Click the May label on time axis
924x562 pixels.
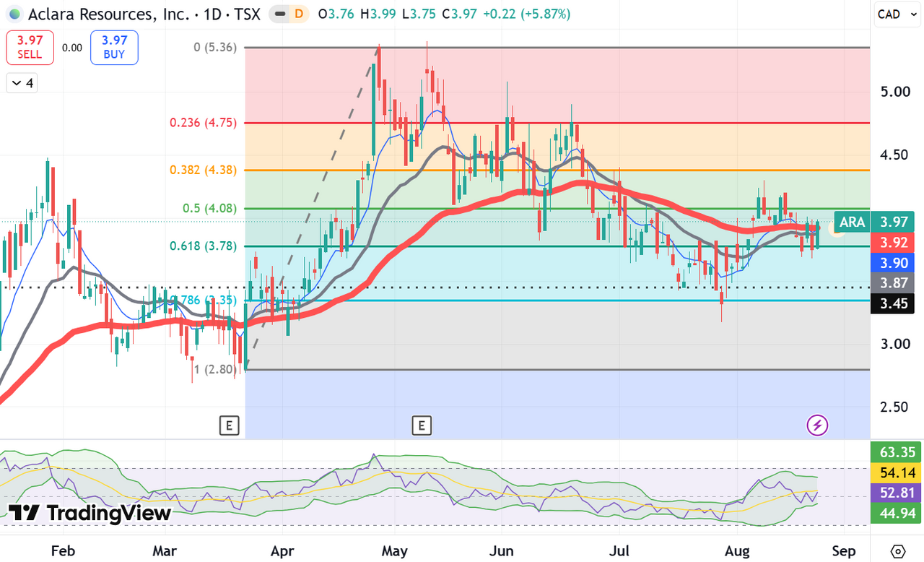(x=395, y=551)
